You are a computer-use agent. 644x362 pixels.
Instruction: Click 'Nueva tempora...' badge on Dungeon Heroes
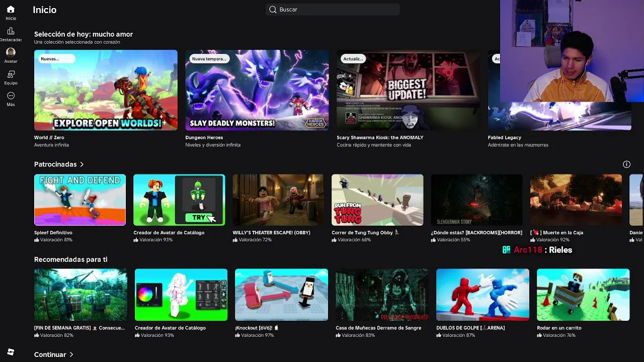pos(209,59)
